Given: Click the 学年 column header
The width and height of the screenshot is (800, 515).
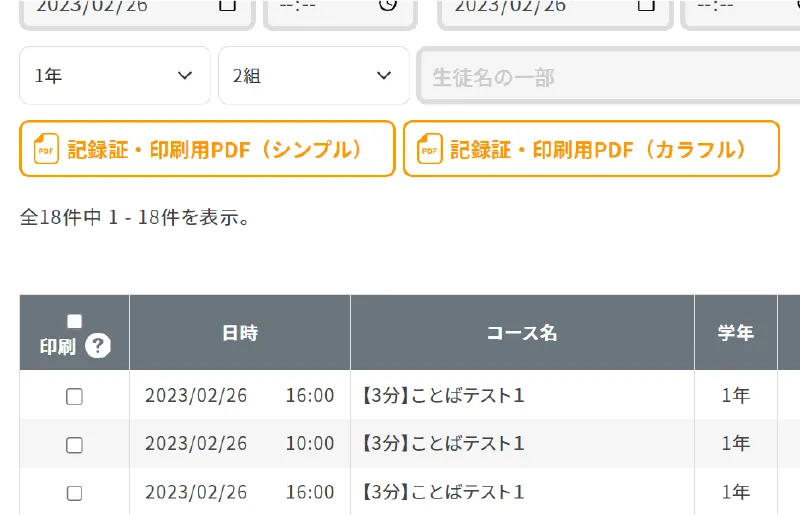Looking at the screenshot, I should click(x=735, y=333).
